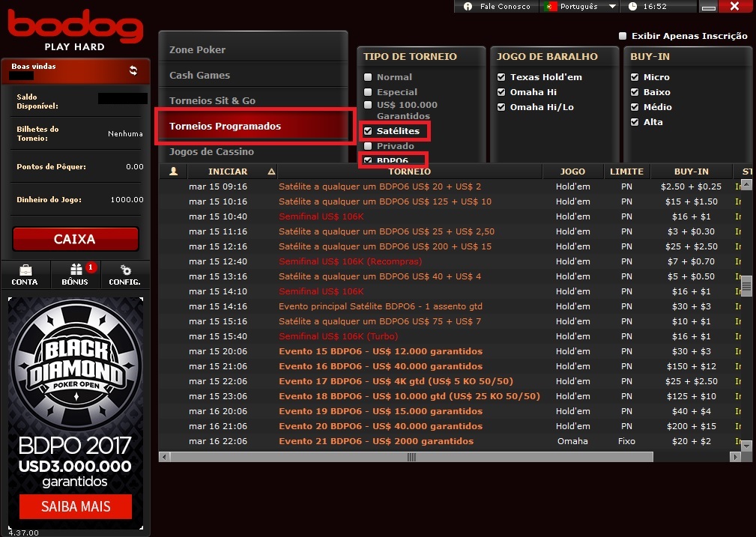Viewport: 756px width, 537px height.
Task: Click the table scroll up arrow
Action: (x=746, y=184)
